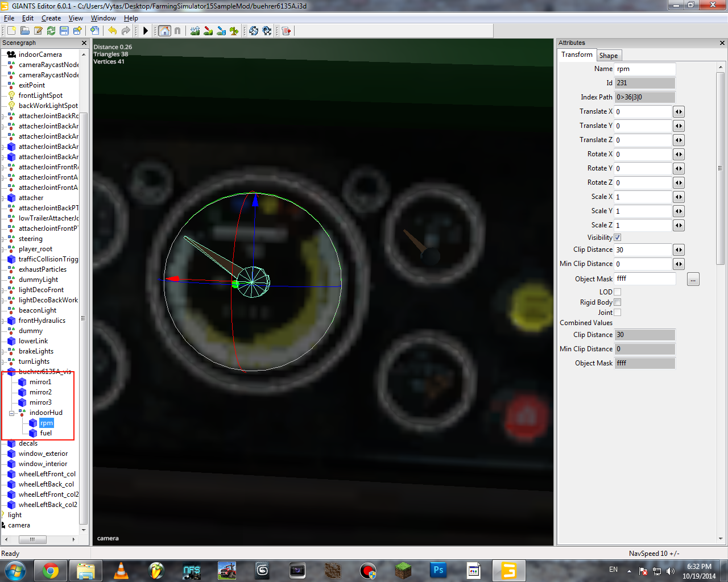Click the green reload arrows icon
Viewport: 728px width, 582px height.
[51, 31]
